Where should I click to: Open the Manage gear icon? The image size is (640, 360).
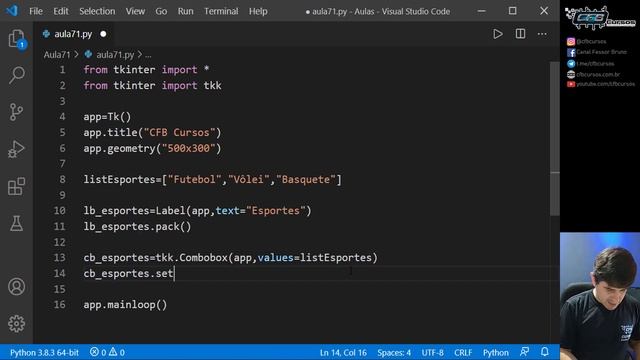click(17, 324)
